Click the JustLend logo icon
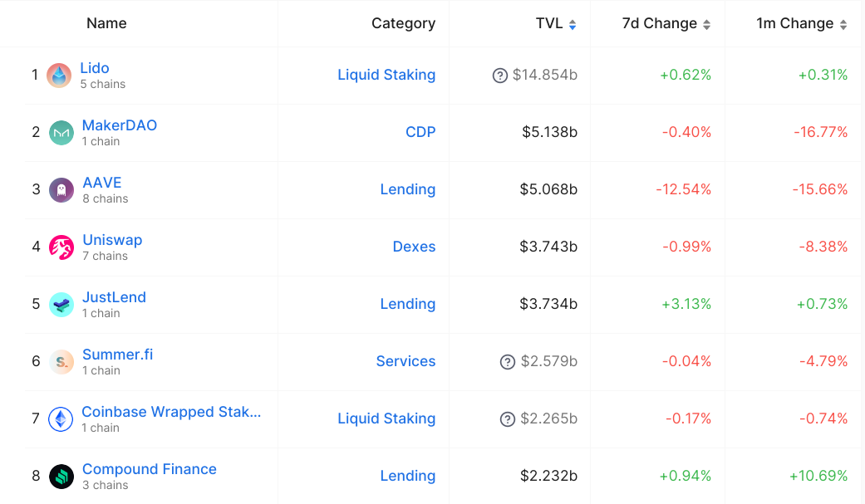 pyautogui.click(x=61, y=305)
